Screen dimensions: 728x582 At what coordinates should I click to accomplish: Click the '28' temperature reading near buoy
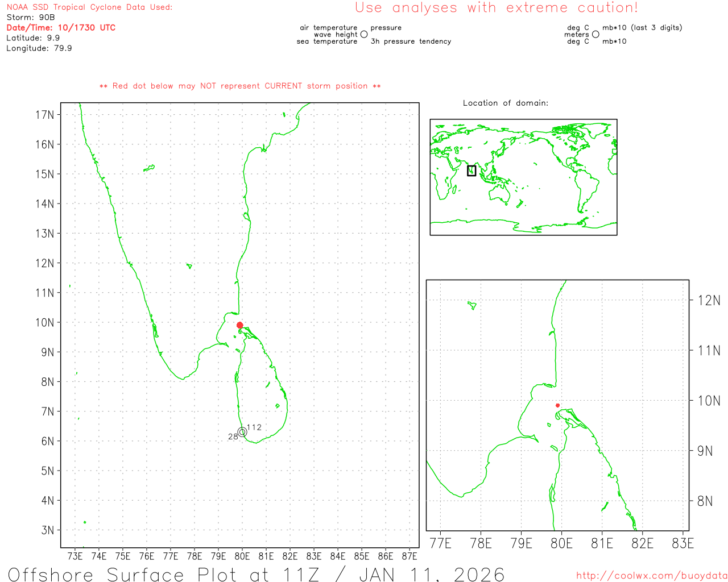[x=233, y=436]
